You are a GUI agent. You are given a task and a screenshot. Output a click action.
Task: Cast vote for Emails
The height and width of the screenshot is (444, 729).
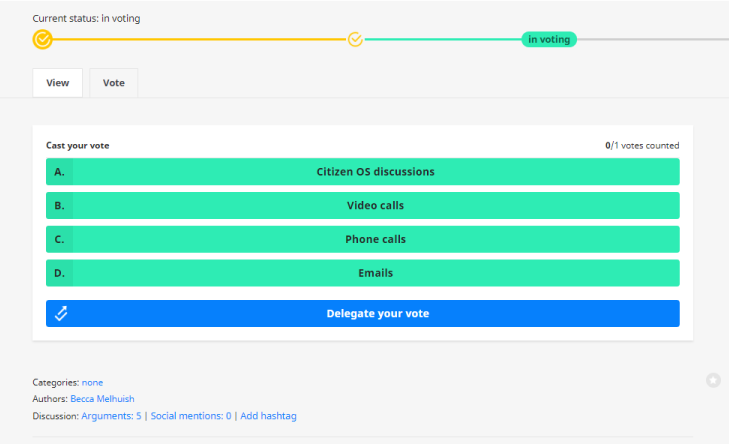pos(376,273)
